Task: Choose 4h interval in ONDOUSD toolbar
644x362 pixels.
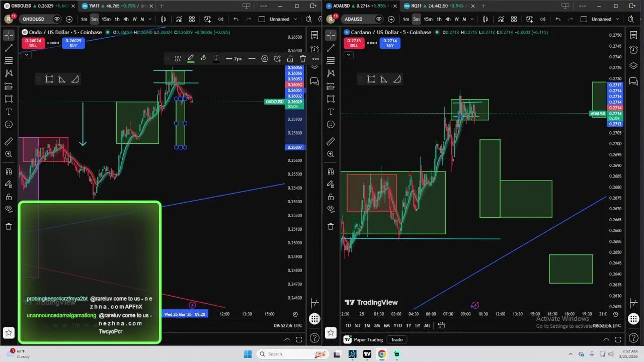Action: pos(126,19)
